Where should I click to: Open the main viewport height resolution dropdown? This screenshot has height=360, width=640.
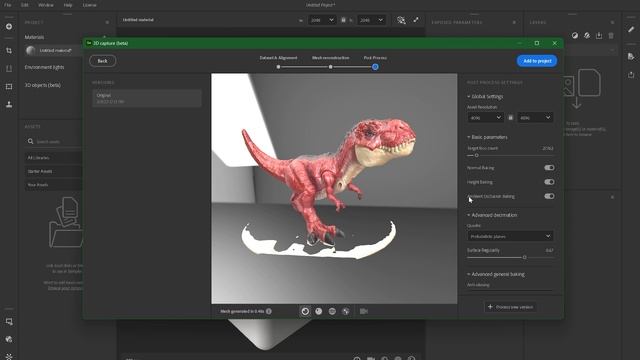[371, 20]
